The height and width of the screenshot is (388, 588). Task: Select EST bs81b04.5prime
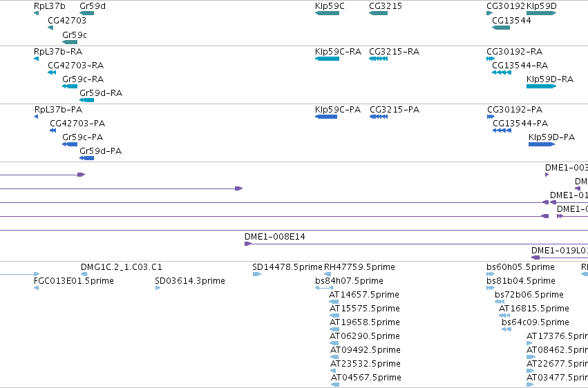[x=491, y=289]
